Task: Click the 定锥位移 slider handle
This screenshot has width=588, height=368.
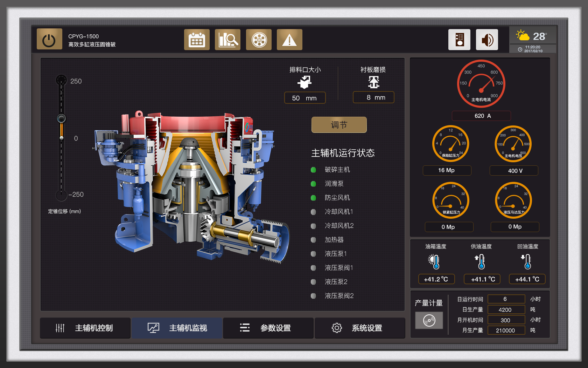Action: 61,118
